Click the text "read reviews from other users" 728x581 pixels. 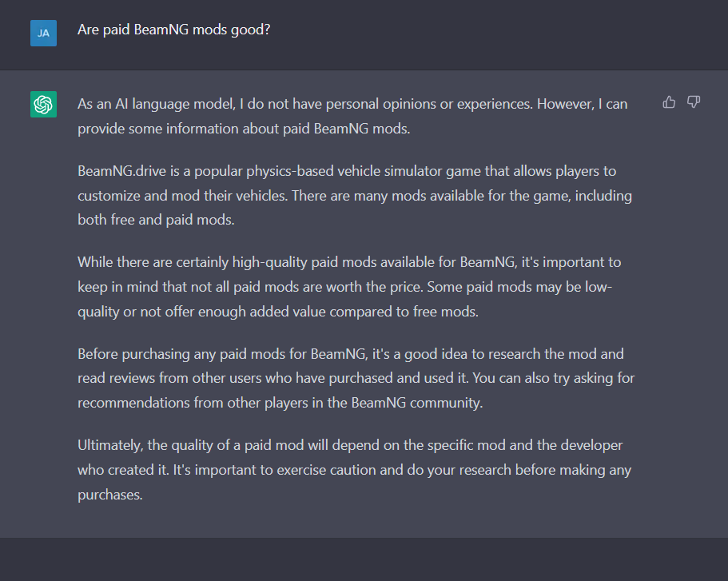coord(167,378)
